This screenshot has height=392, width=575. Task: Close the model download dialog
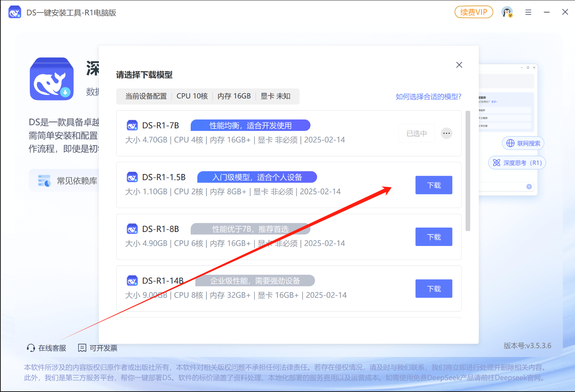[459, 65]
